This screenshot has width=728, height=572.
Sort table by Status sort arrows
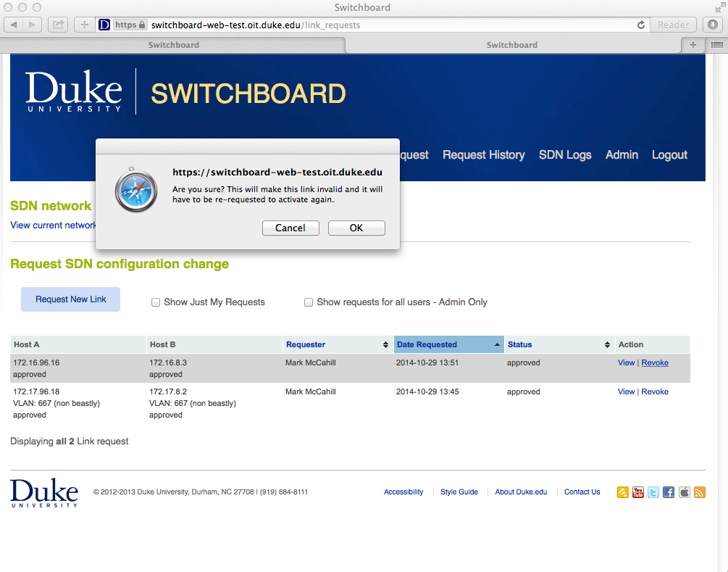607,344
